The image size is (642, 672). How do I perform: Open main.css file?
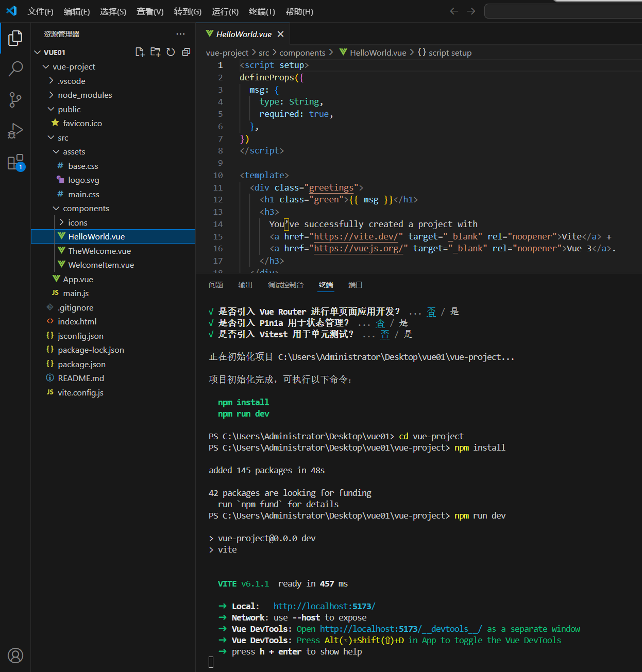(113, 194)
